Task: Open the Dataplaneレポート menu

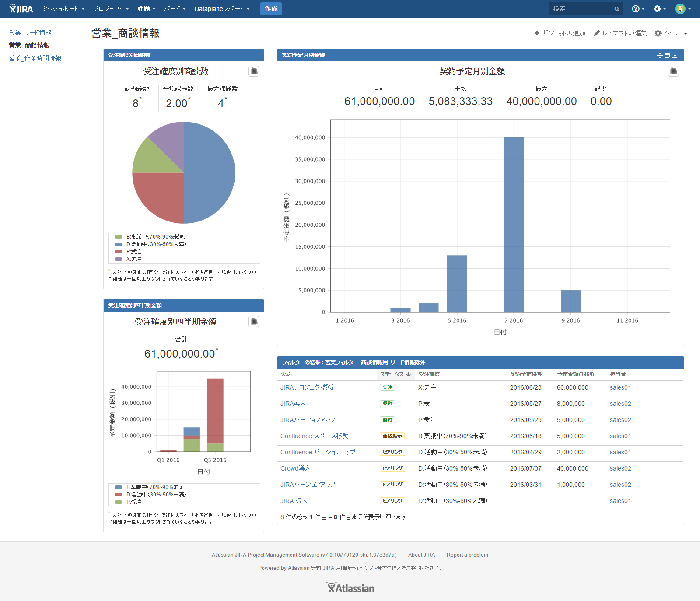Action: [222, 9]
